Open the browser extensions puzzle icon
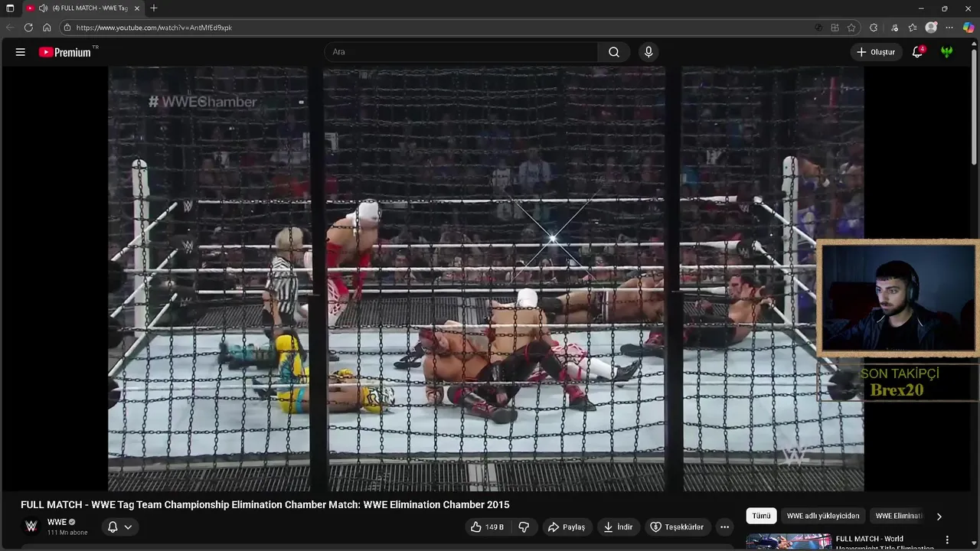 (x=874, y=28)
